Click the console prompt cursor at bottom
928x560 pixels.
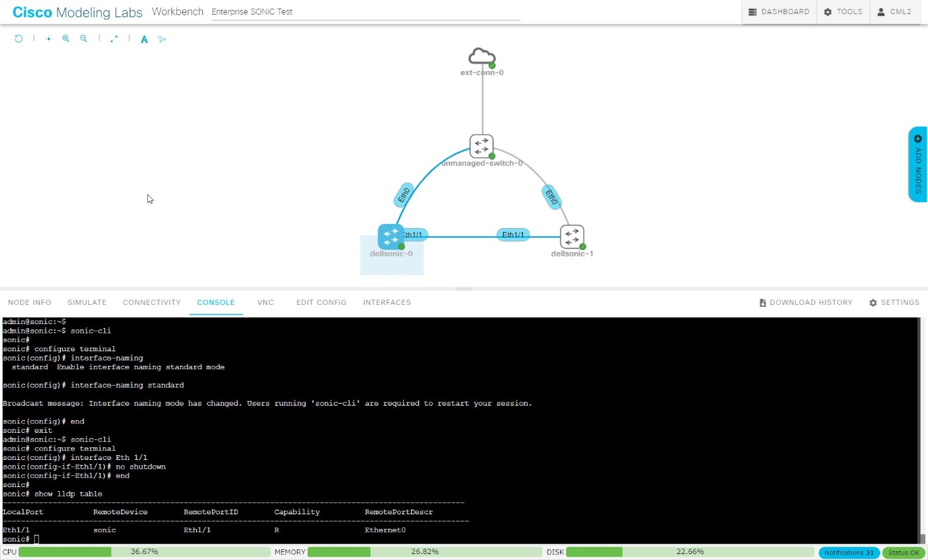36,539
